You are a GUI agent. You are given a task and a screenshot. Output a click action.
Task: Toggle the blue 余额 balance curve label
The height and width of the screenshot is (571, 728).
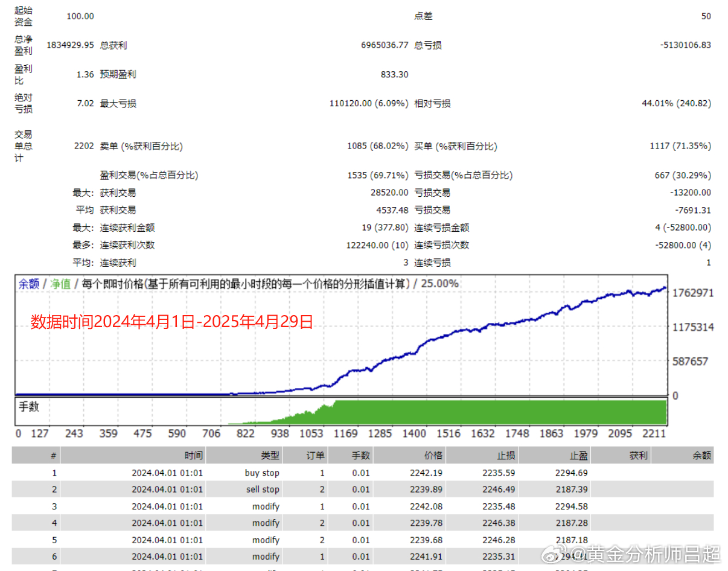point(29,282)
